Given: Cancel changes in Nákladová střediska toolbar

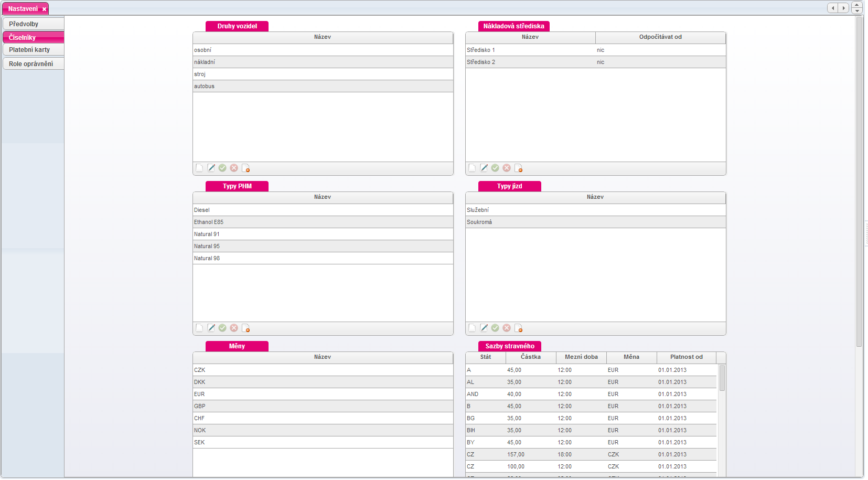Looking at the screenshot, I should tap(507, 168).
